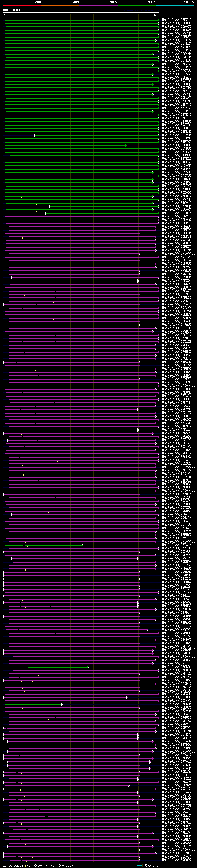Screen dimensions: 197x868
Task: Open hit UniRef100_A5AMS5
Action: pyautogui.click(x=177, y=839)
